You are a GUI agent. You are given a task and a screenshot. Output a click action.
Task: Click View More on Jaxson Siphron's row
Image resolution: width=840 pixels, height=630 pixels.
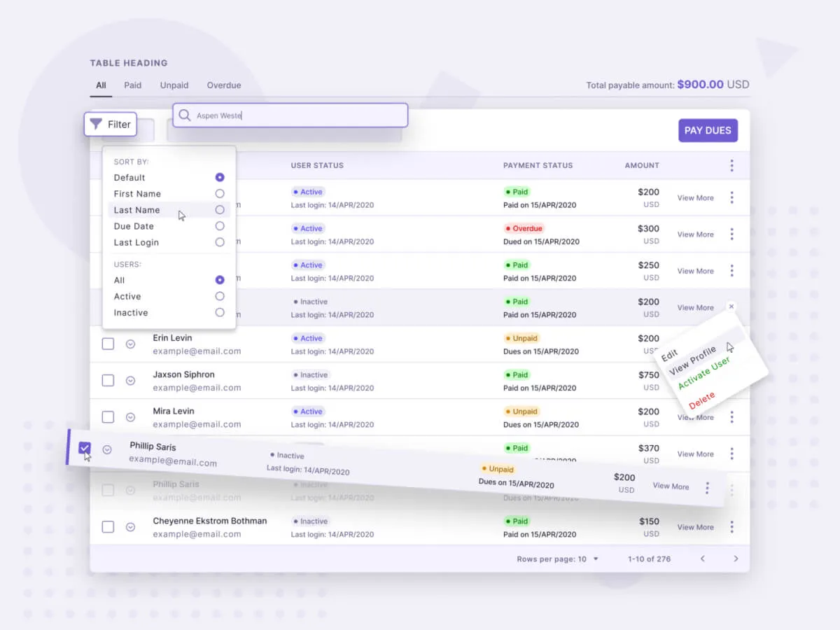tap(694, 380)
